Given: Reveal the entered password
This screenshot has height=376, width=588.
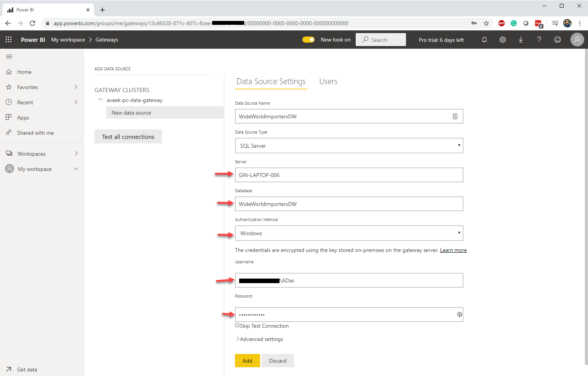Looking at the screenshot, I should tap(459, 315).
